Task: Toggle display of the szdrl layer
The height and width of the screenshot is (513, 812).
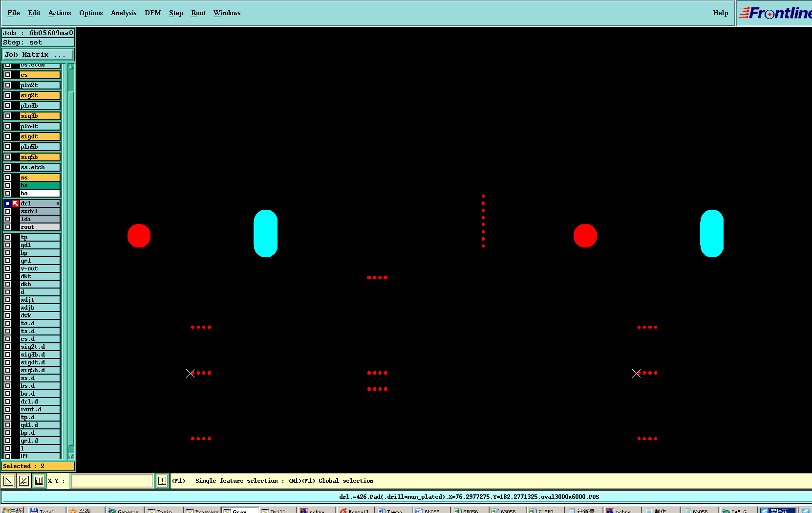Action: 8,211
